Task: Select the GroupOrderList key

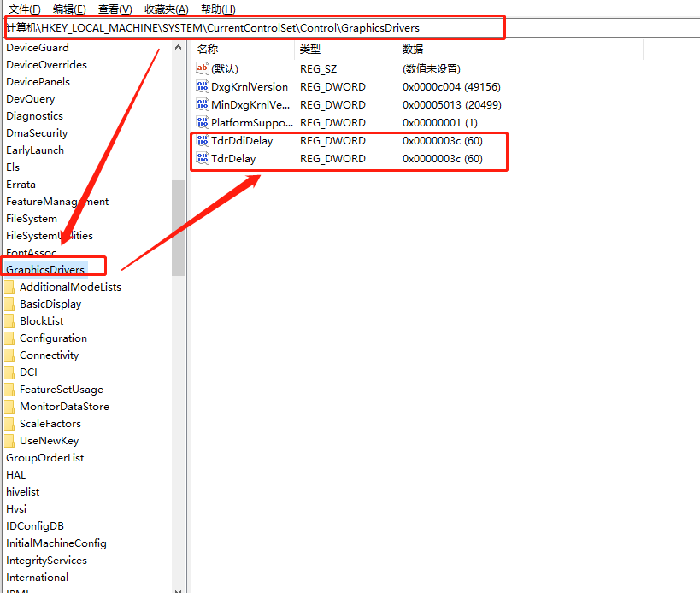Action: click(x=45, y=458)
